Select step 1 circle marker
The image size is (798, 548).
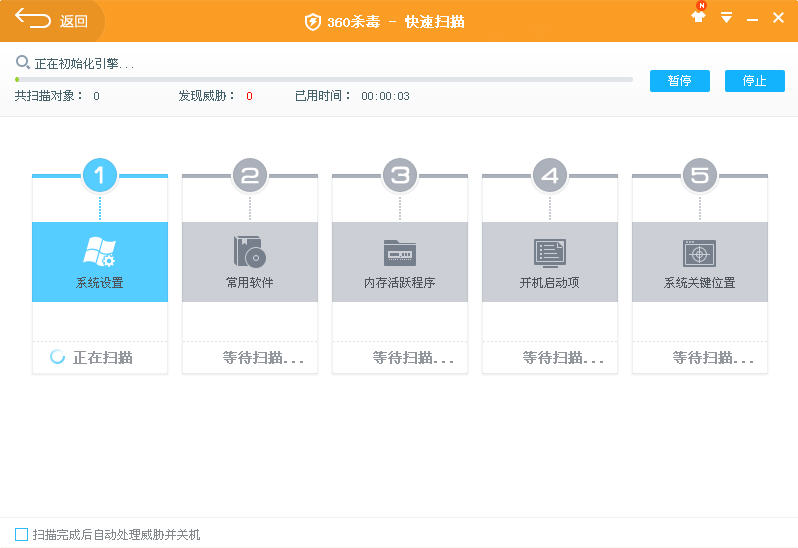tap(99, 176)
